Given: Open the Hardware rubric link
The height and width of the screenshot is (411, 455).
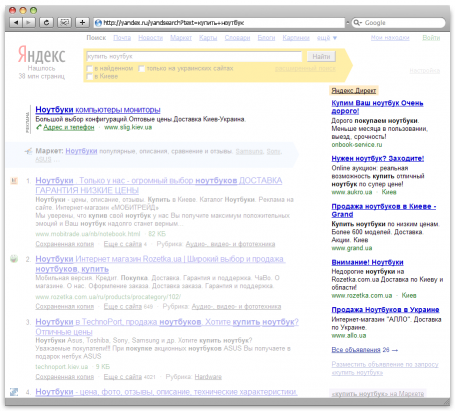Looking at the screenshot, I should [208, 377].
